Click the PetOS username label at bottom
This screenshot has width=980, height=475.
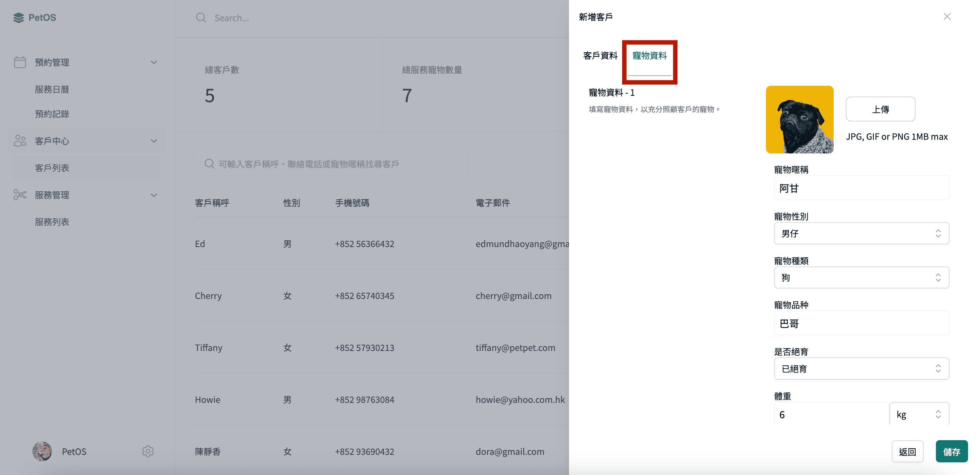tap(74, 451)
